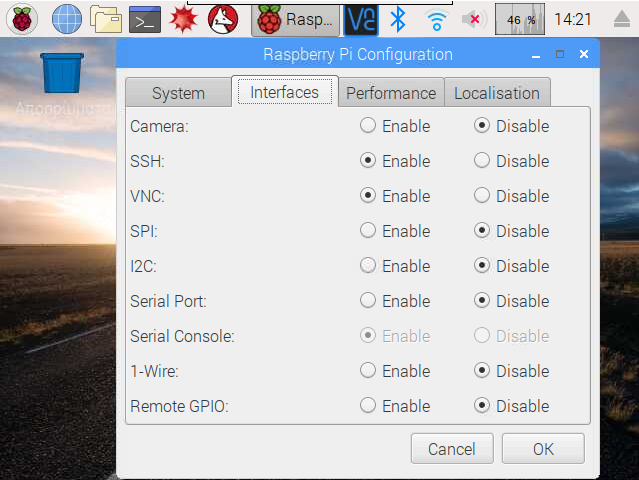Select Enable for VNC
The image size is (639, 480).
coord(395,196)
